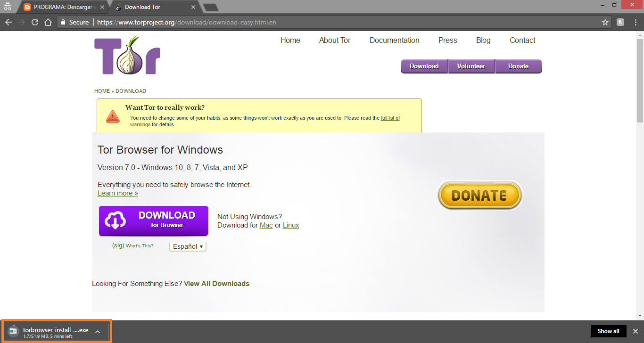Open About Tor in the navigation

click(x=335, y=41)
